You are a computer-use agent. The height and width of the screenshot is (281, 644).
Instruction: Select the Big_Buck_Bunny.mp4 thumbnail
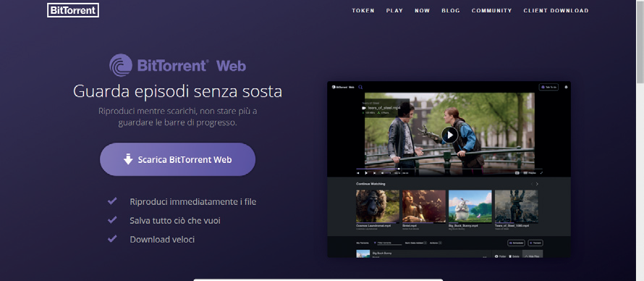coord(470,206)
